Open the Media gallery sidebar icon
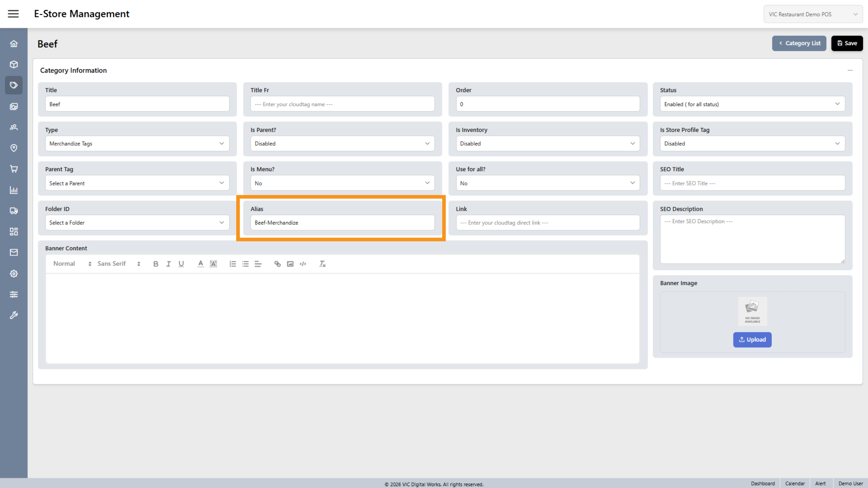 pos(14,106)
